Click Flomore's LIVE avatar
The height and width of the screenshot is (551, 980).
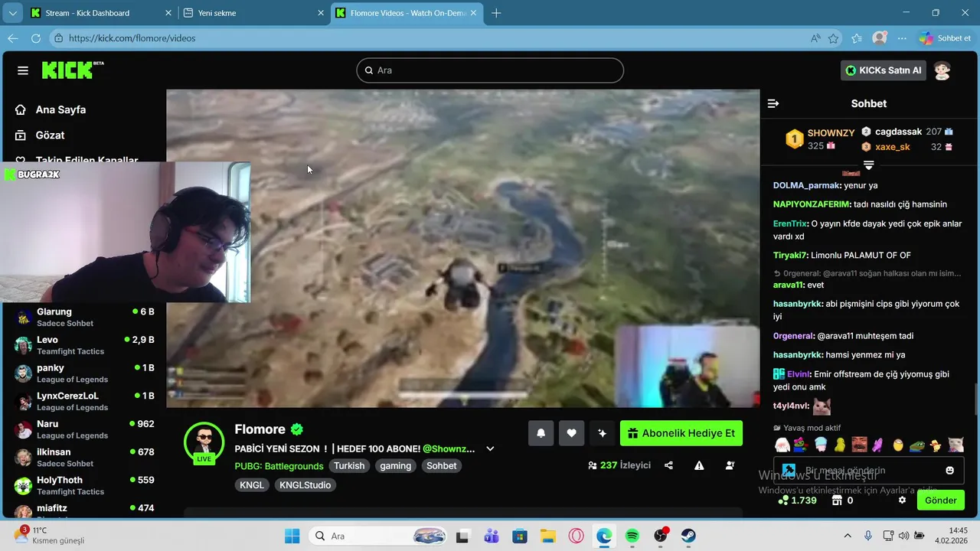pos(204,442)
